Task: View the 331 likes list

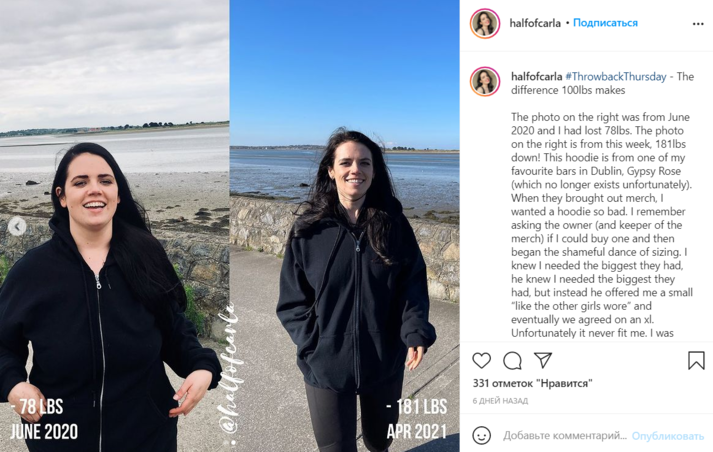Action: [x=532, y=383]
